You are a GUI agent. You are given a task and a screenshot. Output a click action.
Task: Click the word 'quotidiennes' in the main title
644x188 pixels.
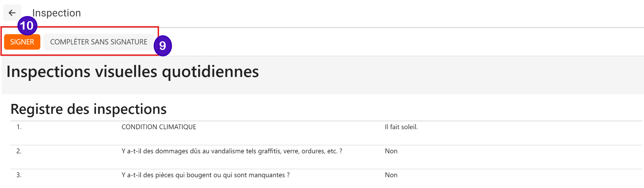click(210, 72)
